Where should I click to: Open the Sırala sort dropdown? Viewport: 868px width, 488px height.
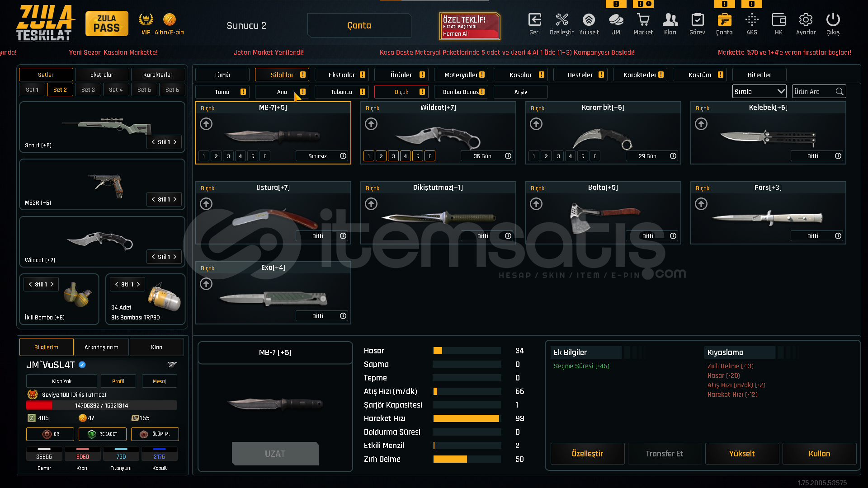pyautogui.click(x=759, y=91)
